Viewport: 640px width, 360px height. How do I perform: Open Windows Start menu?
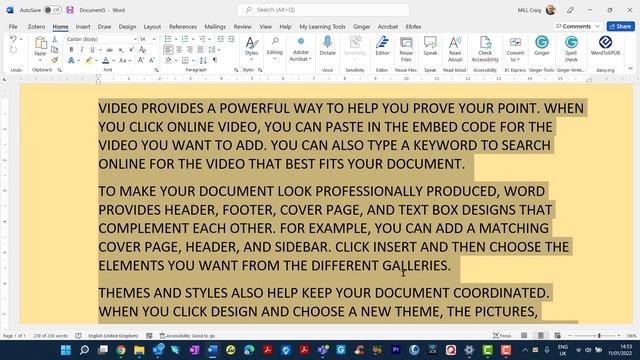pos(65,350)
